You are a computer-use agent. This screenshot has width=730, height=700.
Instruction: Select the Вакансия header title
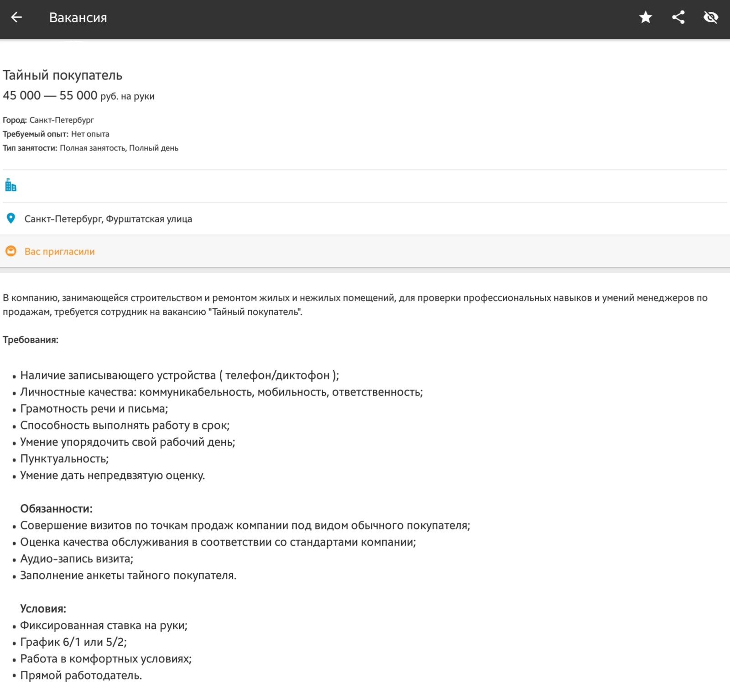point(78,17)
